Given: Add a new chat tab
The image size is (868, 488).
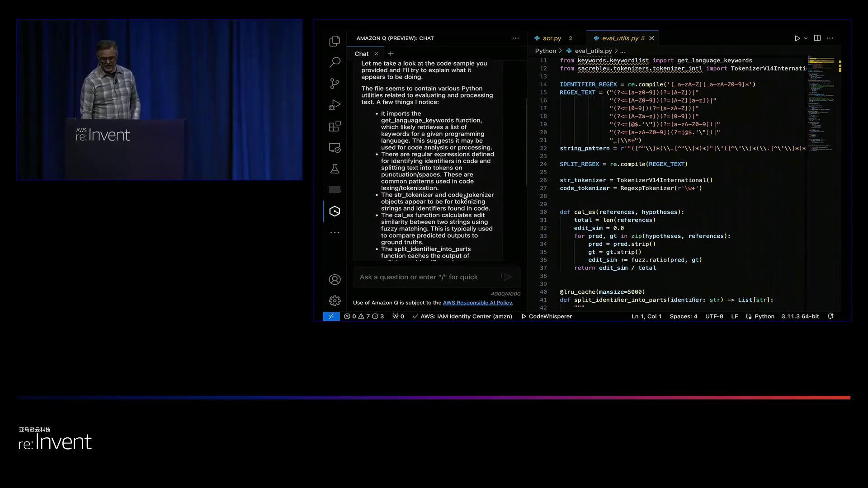Looking at the screenshot, I should tap(391, 54).
